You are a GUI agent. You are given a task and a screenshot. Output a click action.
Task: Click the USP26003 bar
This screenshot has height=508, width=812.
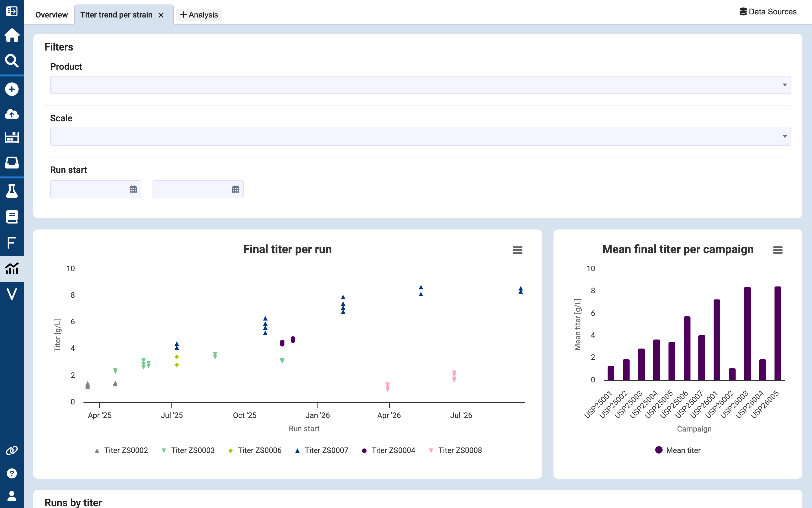[x=747, y=334]
